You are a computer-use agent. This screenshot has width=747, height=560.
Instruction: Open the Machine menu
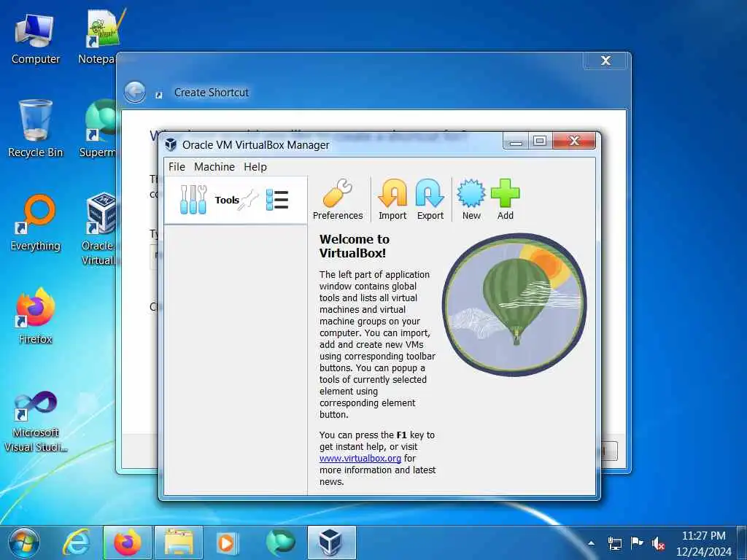[x=214, y=167]
